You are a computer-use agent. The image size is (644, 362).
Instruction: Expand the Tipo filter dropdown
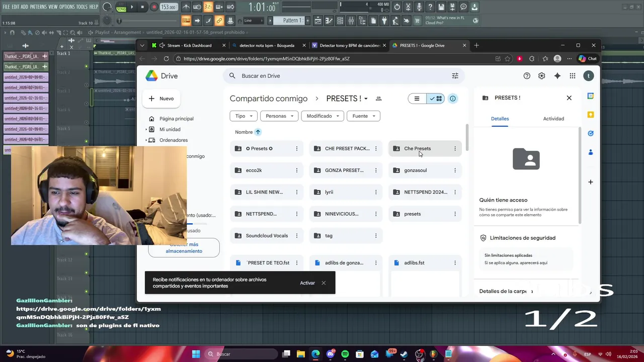244,116
